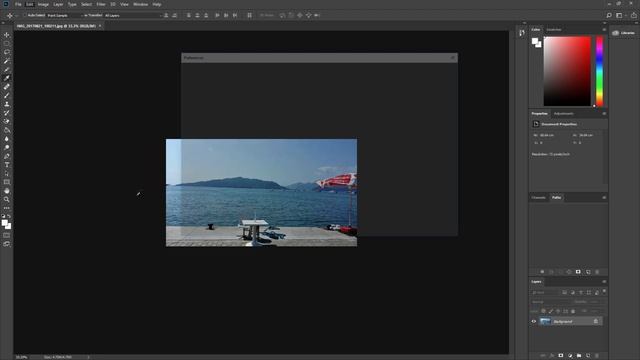Screen dimensions: 640x360
Task: Open the Layer menu
Action: tap(58, 4)
